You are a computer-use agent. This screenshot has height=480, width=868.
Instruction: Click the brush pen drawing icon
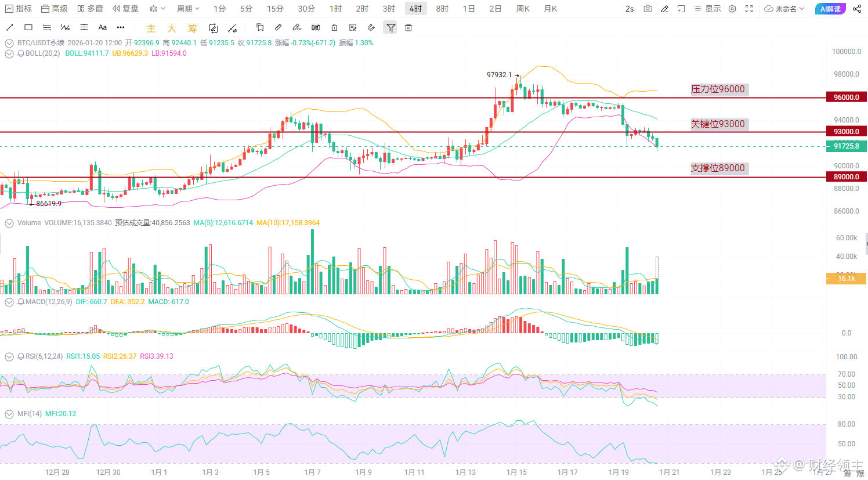click(x=297, y=27)
